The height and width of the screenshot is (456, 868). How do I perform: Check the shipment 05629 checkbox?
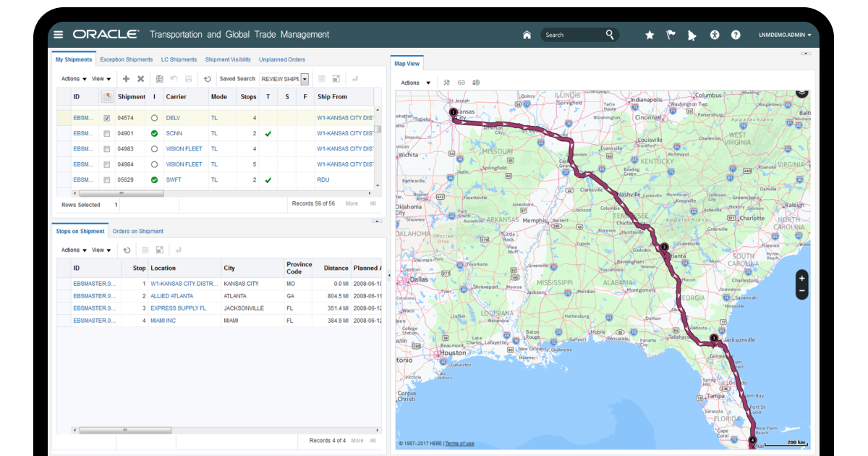107,180
